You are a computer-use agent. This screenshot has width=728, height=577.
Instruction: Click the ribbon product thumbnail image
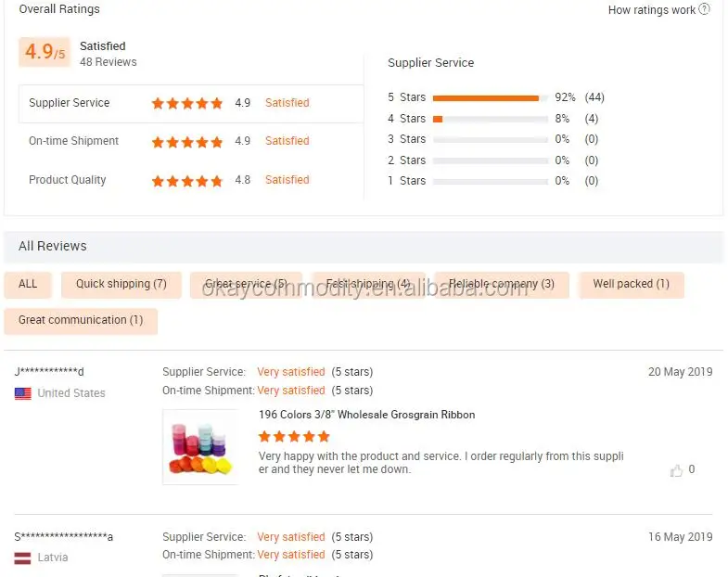[199, 447]
